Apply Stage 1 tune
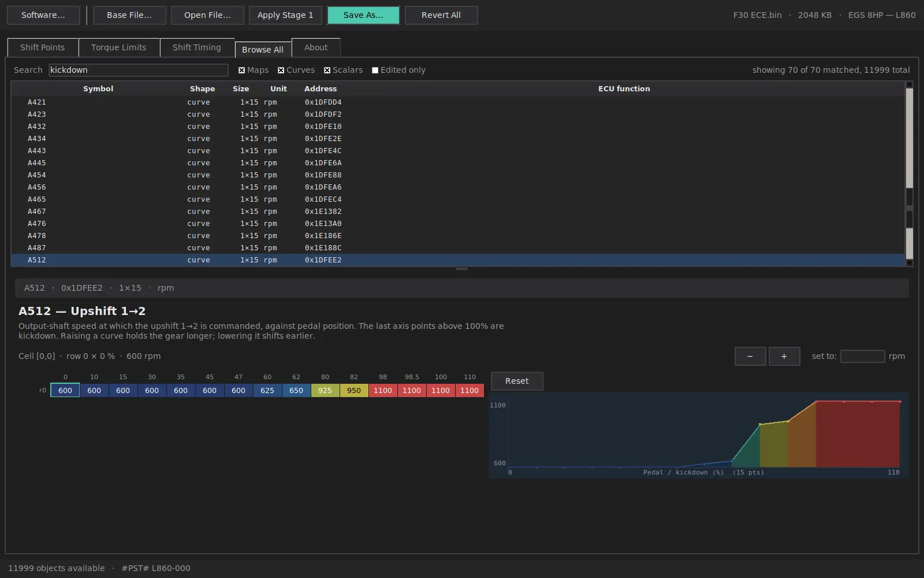 285,15
